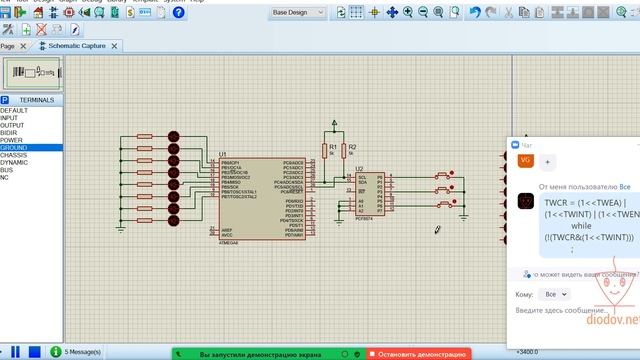Open the Кому recipient dropdown Все

pos(554,294)
